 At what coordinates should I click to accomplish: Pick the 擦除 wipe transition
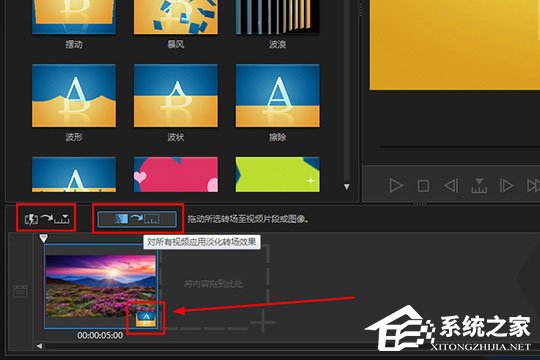tap(278, 95)
